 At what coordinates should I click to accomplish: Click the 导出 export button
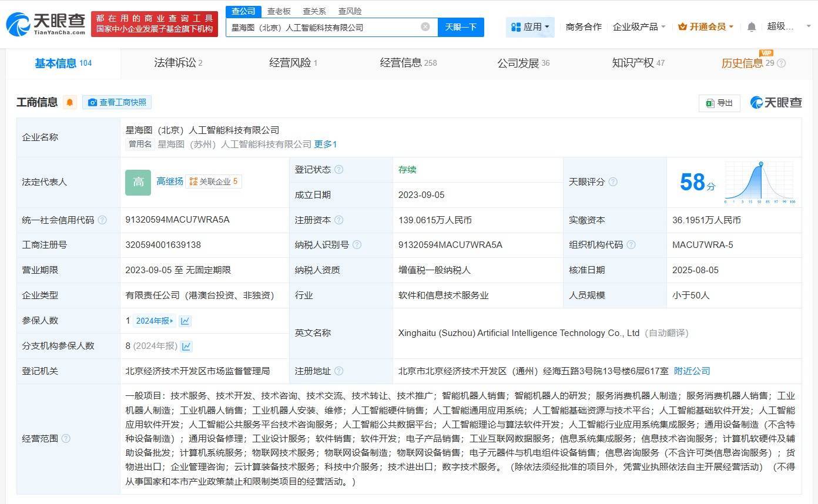click(x=719, y=103)
